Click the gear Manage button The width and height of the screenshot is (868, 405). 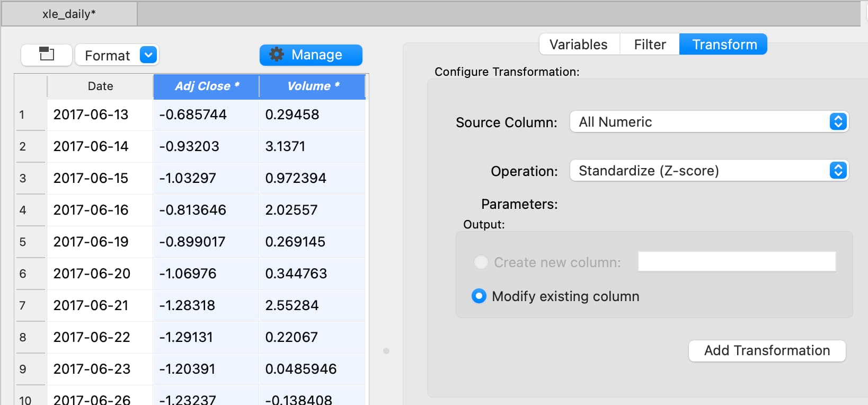point(311,55)
